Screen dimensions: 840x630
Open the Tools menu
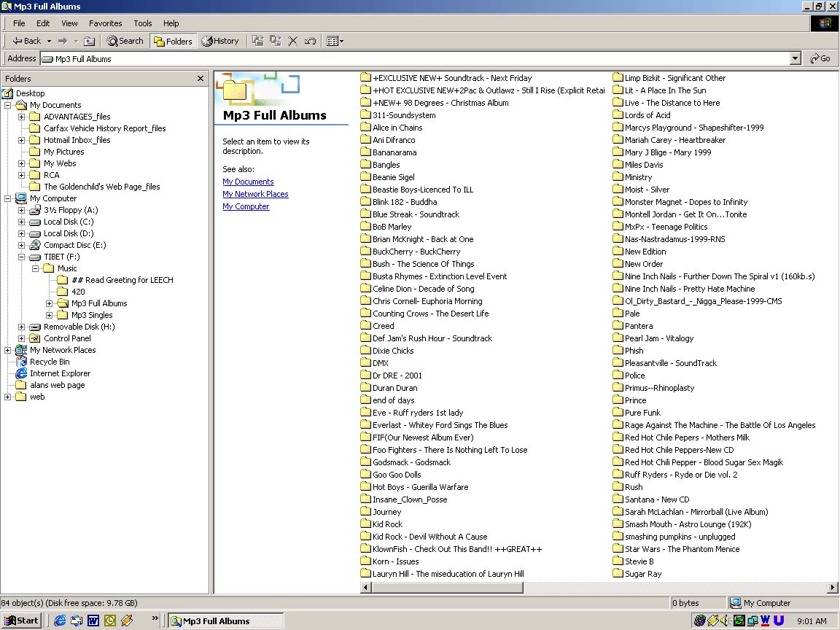tap(142, 23)
